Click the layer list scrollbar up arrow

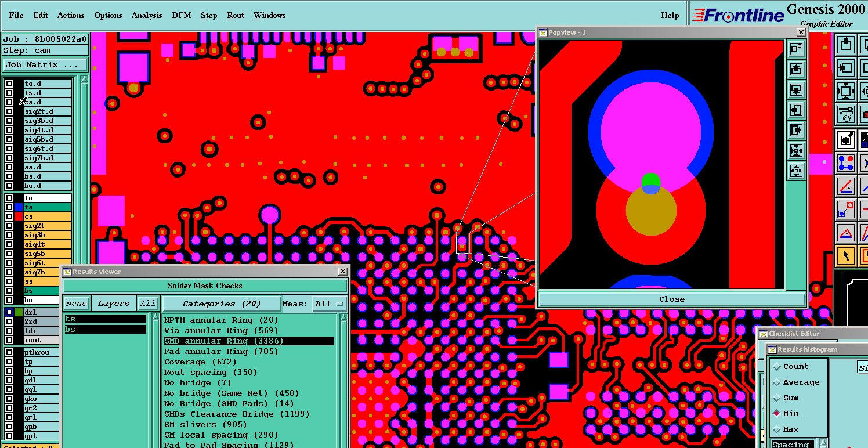pos(84,80)
